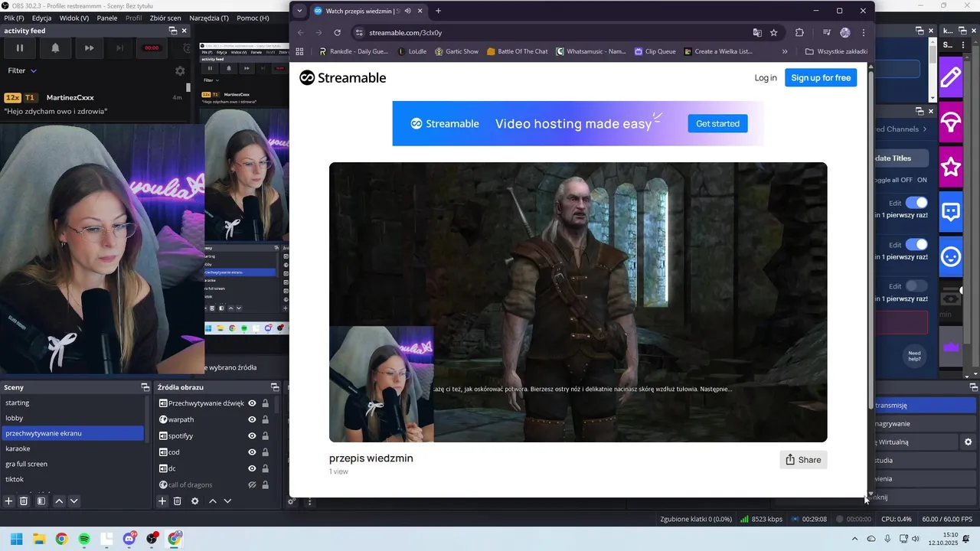The image size is (980, 551).
Task: Expand the Filter dropdown in activity feed
Action: pyautogui.click(x=23, y=70)
